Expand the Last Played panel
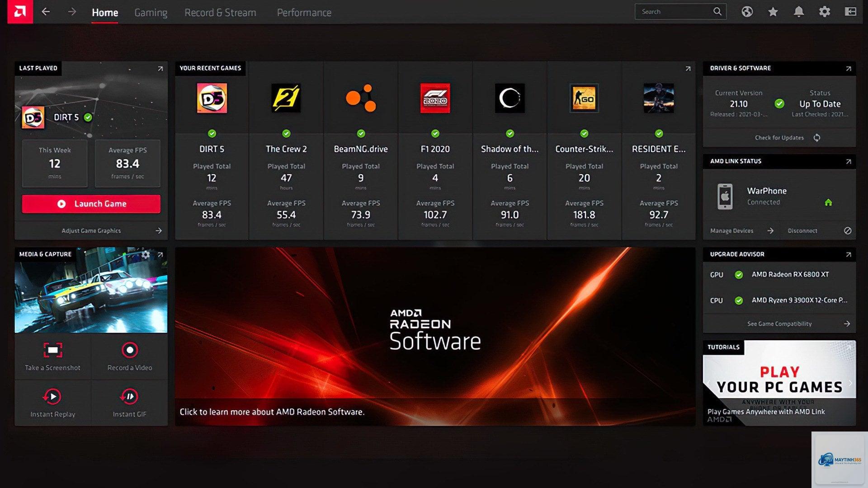Viewport: 868px width, 488px height. [x=160, y=69]
